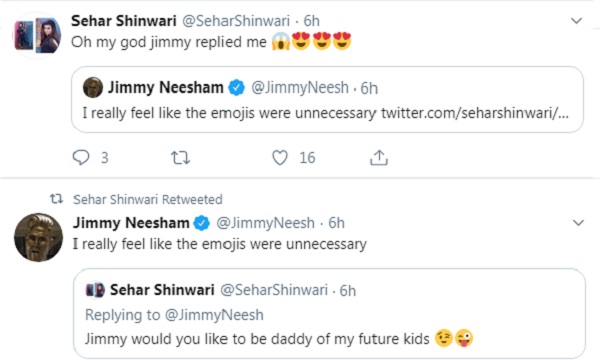Open the twitter.com/seharshinwari link
600x360 pixels.
475,113
